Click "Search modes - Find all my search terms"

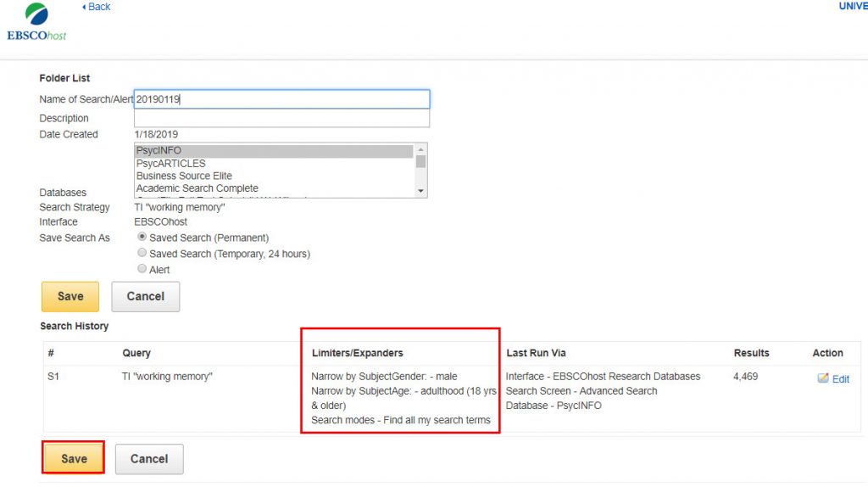(401, 420)
